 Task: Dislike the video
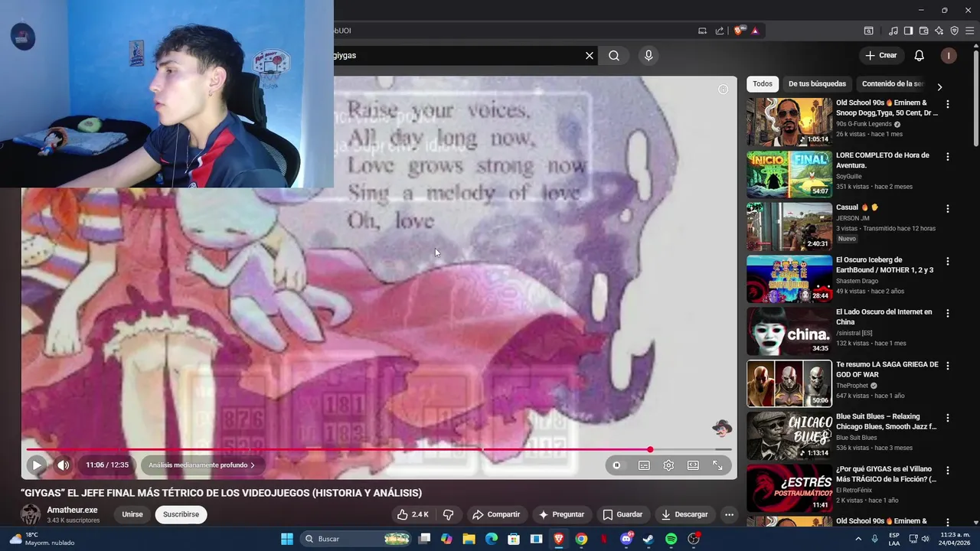pyautogui.click(x=449, y=514)
